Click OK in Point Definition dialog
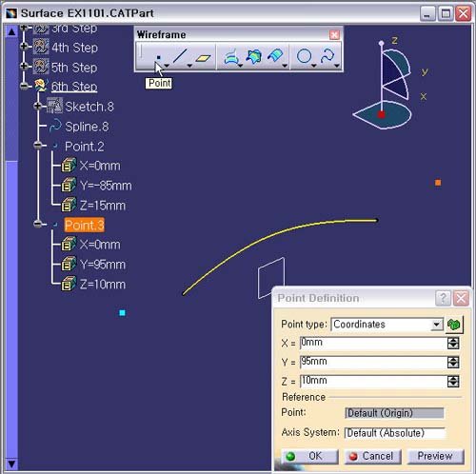Image resolution: width=476 pixels, height=474 pixels. pos(309,456)
